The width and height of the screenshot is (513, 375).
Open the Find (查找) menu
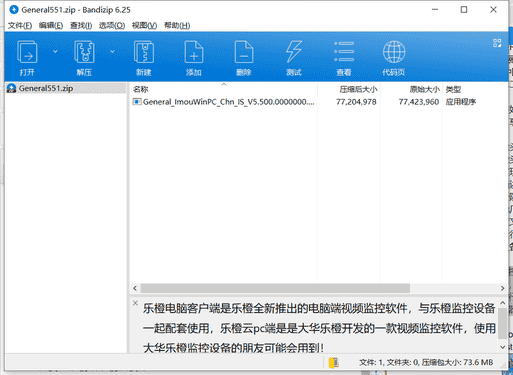(x=81, y=25)
